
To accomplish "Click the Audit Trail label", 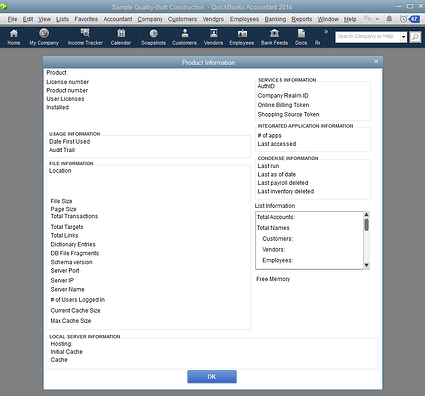I will coord(62,150).
